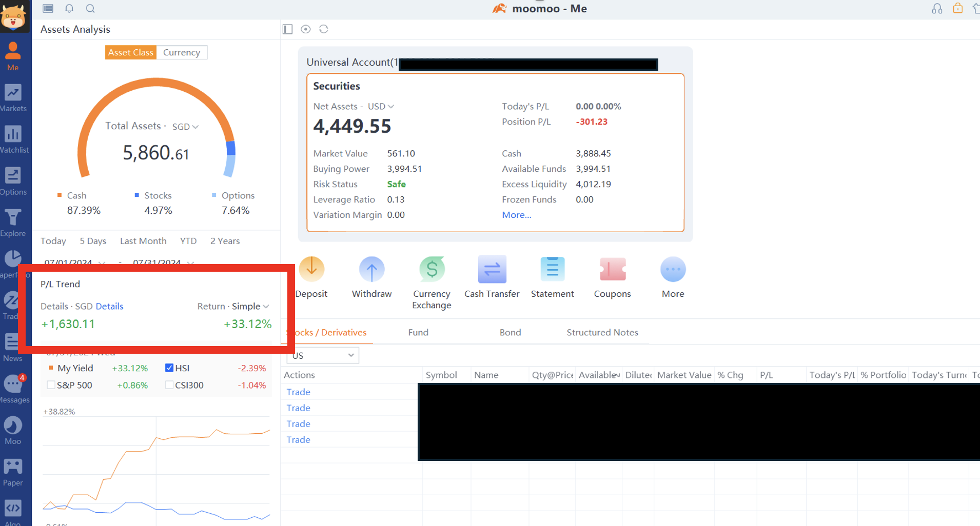Click the blue Stocks legend swatch

click(136, 195)
